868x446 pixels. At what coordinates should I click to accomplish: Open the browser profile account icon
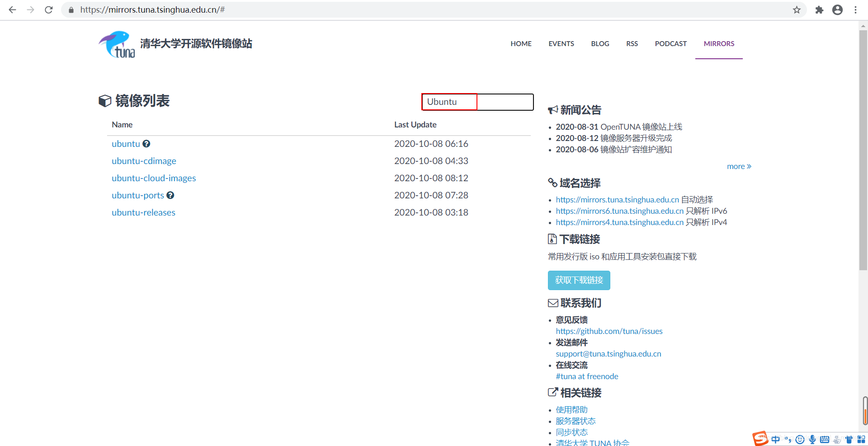[837, 9]
